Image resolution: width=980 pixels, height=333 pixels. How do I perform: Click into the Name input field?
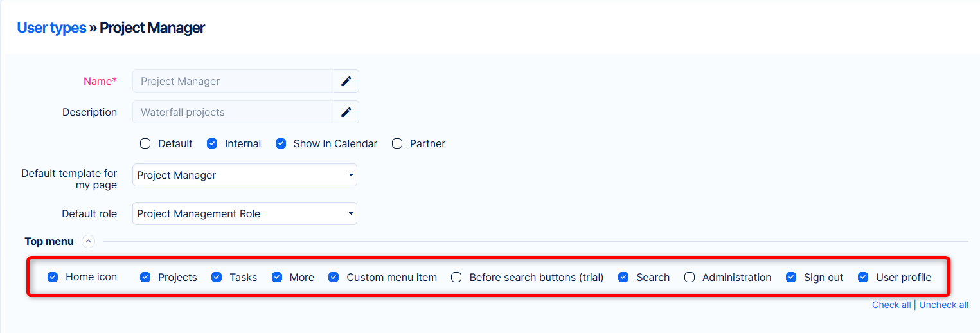click(x=233, y=81)
